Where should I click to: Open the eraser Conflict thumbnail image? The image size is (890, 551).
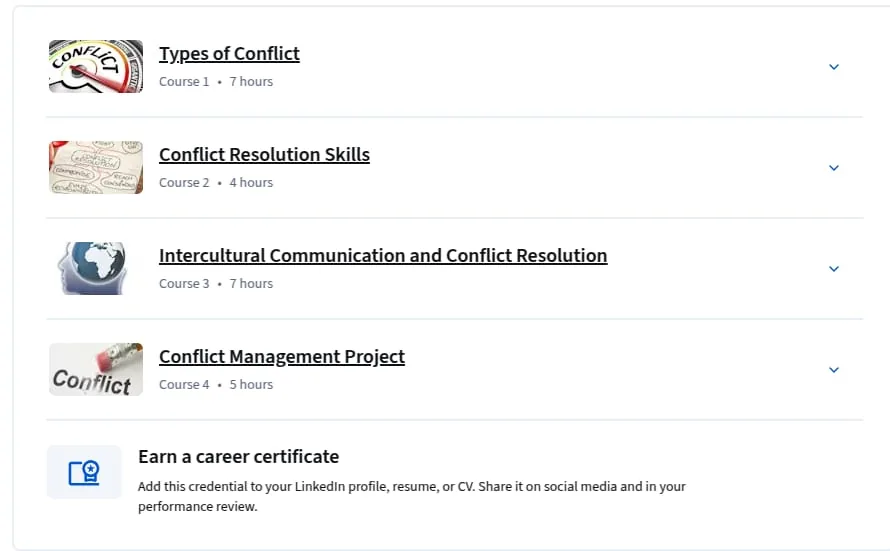click(x=96, y=369)
